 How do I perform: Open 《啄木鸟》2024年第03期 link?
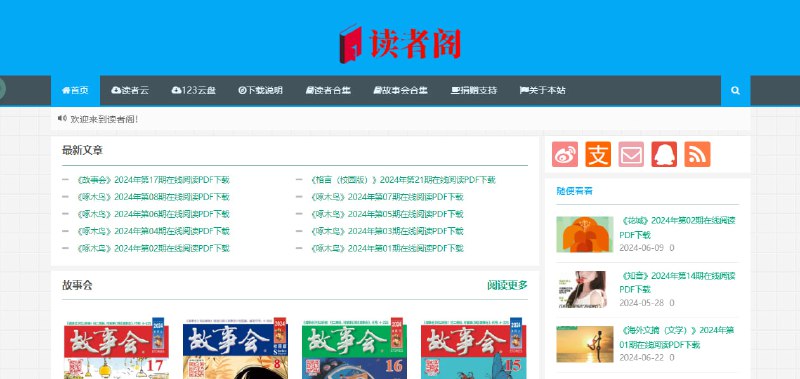coord(386,231)
